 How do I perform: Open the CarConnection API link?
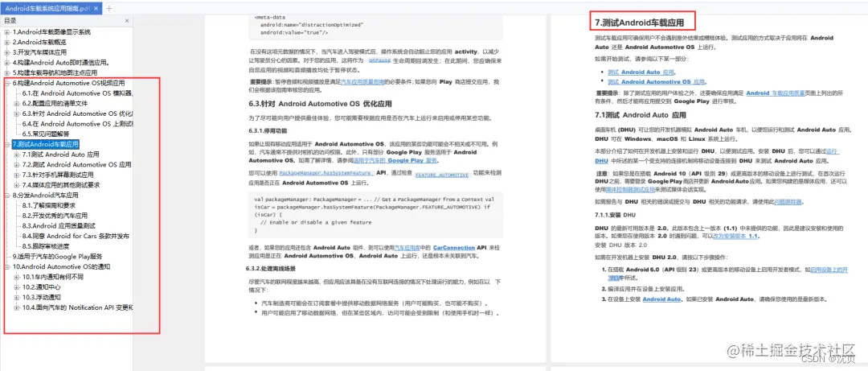pyautogui.click(x=454, y=247)
